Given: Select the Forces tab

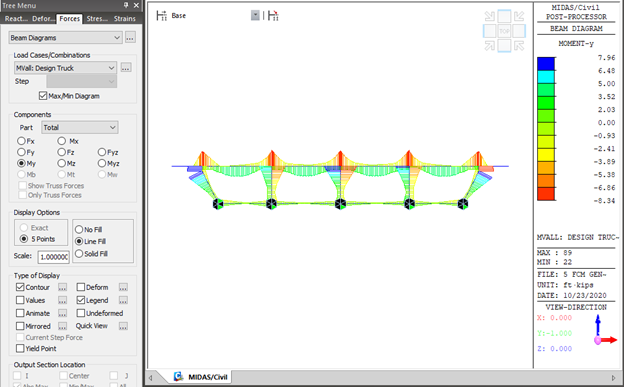Looking at the screenshot, I should pyautogui.click(x=70, y=19).
